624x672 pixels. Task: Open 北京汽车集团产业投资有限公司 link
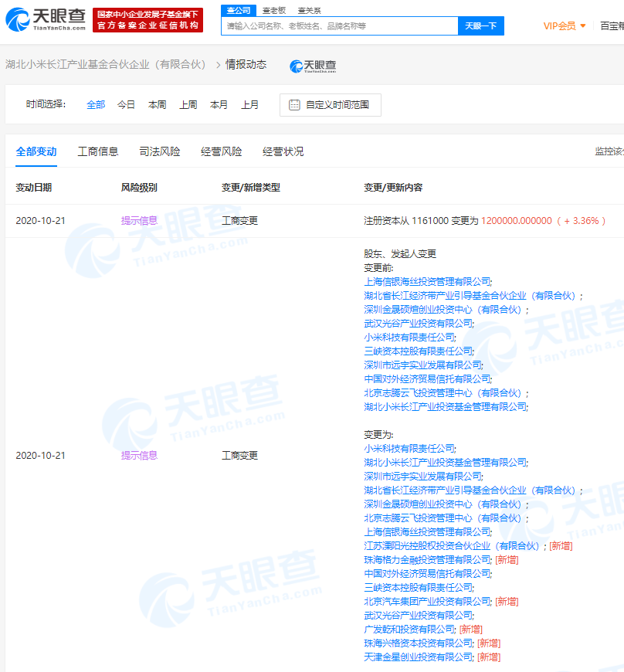click(427, 602)
